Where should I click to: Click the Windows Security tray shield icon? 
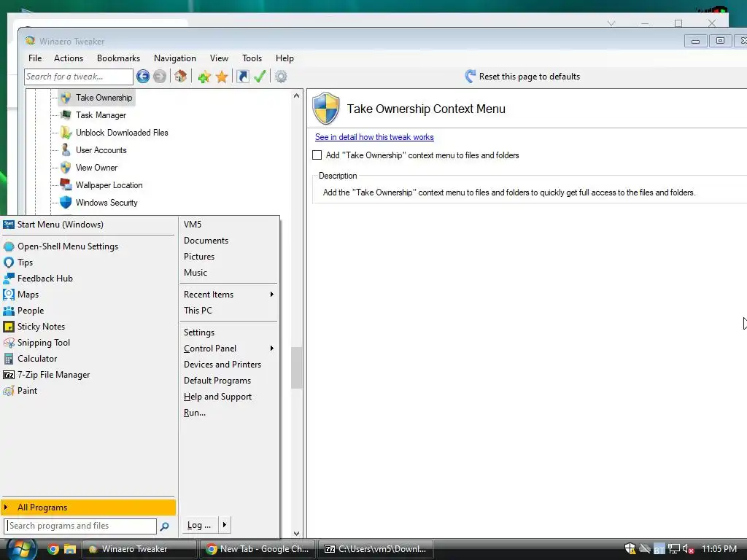(630, 549)
